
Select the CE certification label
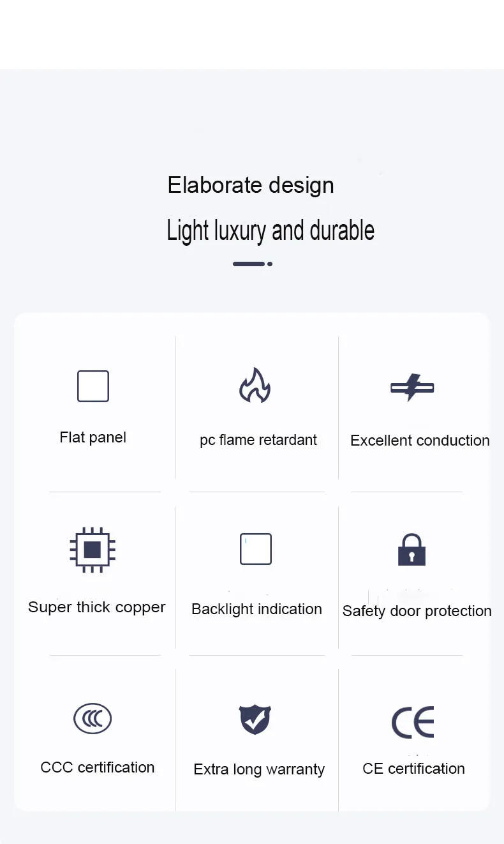(413, 769)
